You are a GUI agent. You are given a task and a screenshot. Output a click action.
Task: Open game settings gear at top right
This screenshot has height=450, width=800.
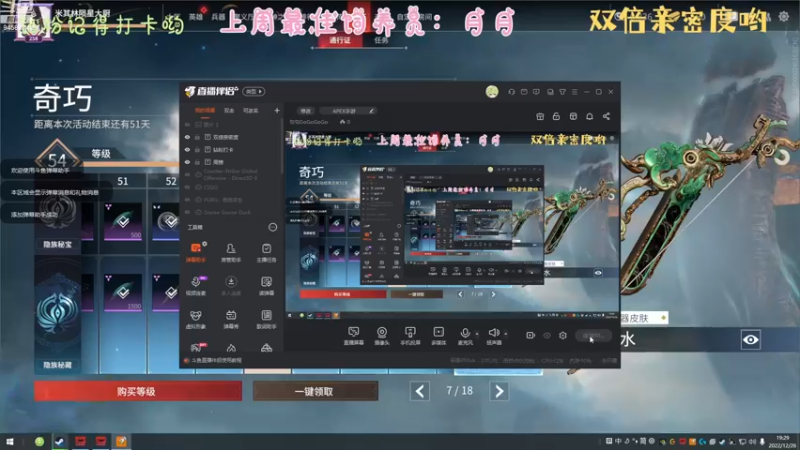[784, 16]
